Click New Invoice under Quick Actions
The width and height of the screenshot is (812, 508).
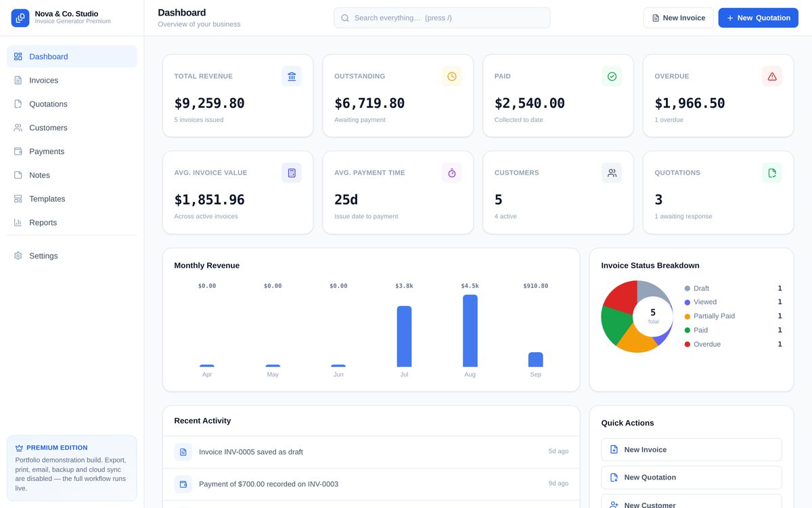point(692,450)
